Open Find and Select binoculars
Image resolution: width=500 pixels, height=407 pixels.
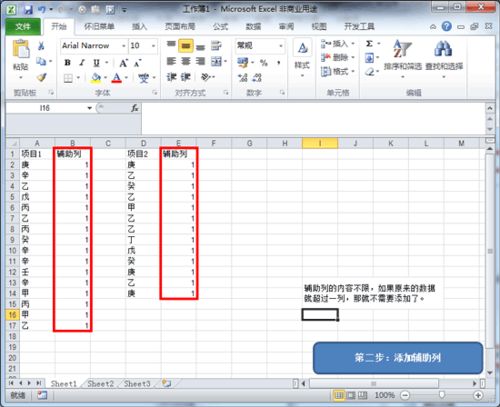click(444, 57)
